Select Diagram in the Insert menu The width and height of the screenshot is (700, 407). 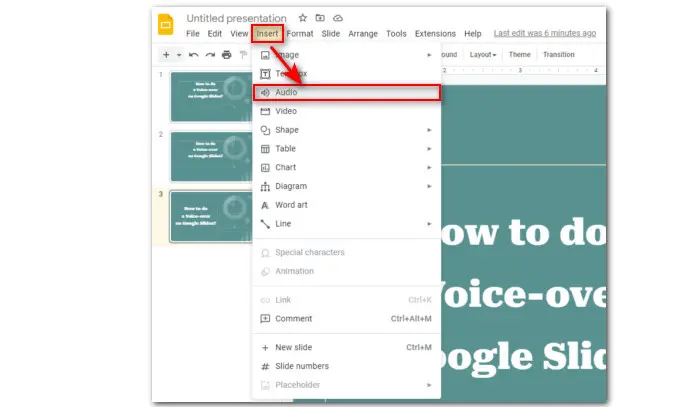pyautogui.click(x=346, y=186)
